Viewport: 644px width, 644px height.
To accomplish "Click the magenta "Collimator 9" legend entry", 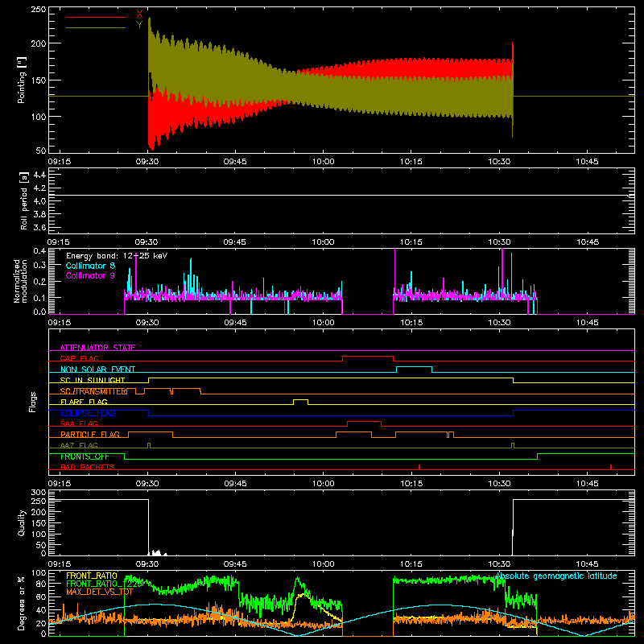I will click(x=90, y=275).
